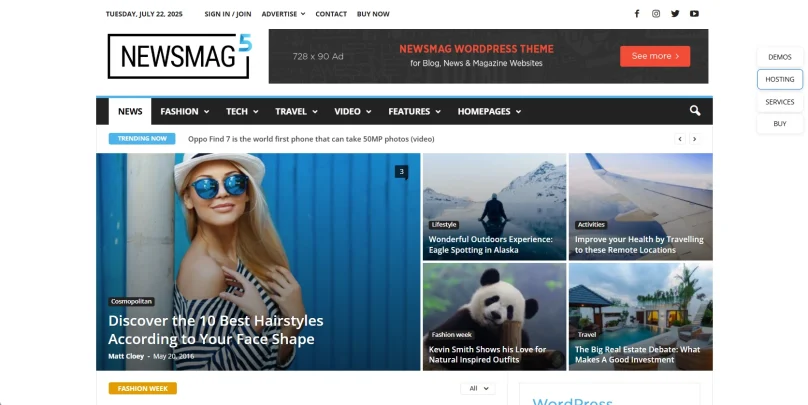Show next trending story arrow
This screenshot has height=405, width=808.
(x=695, y=139)
